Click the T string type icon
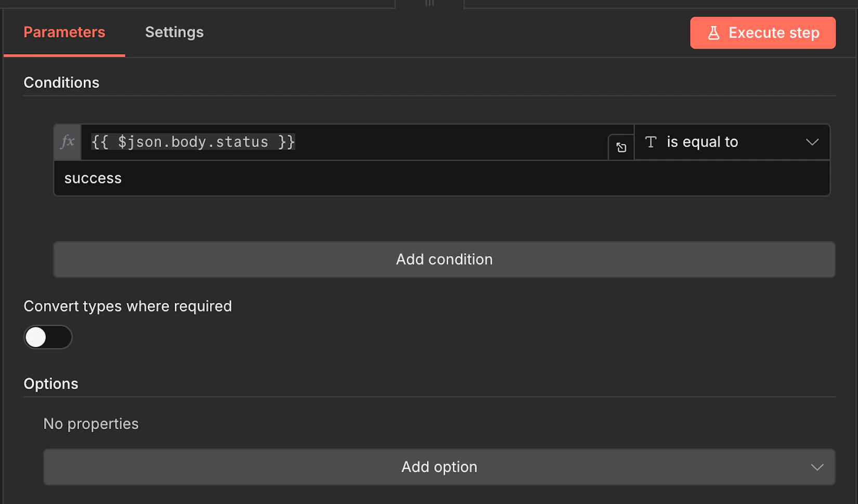858x504 pixels. (x=651, y=142)
